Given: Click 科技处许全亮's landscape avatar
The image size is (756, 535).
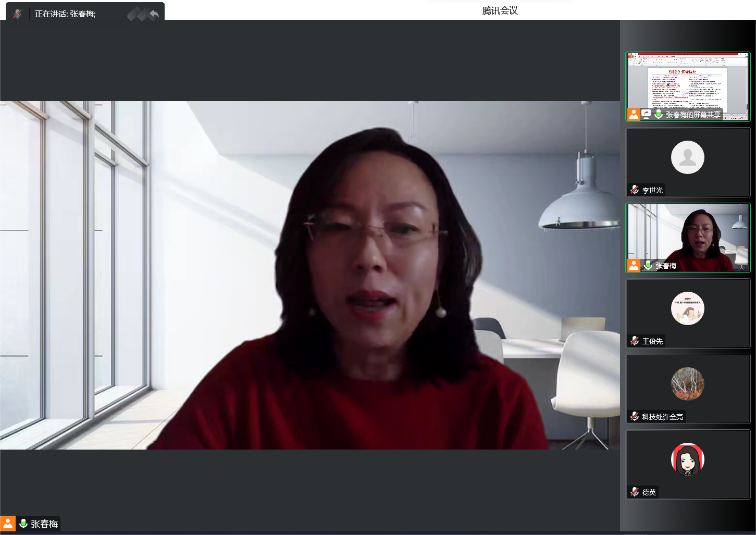Looking at the screenshot, I should pyautogui.click(x=687, y=384).
